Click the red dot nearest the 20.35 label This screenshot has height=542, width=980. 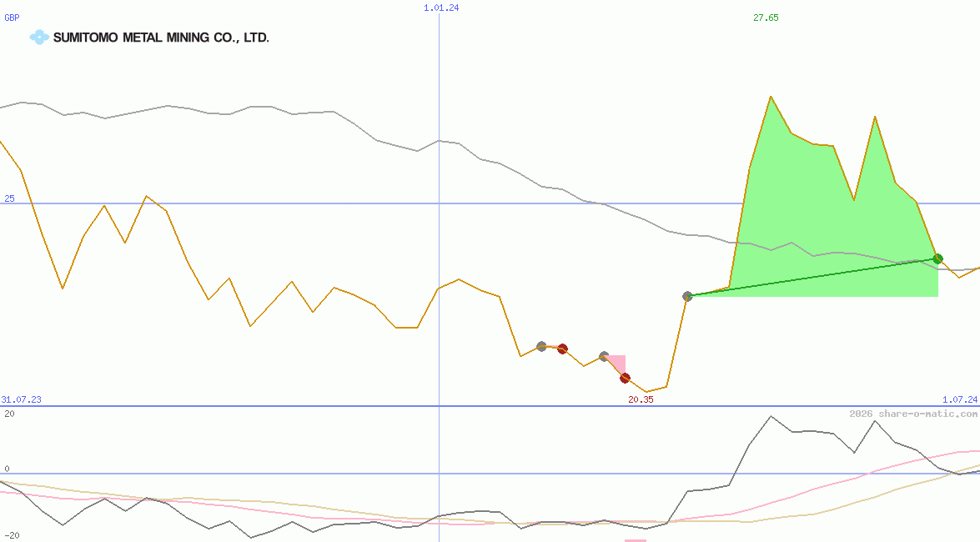click(x=625, y=379)
